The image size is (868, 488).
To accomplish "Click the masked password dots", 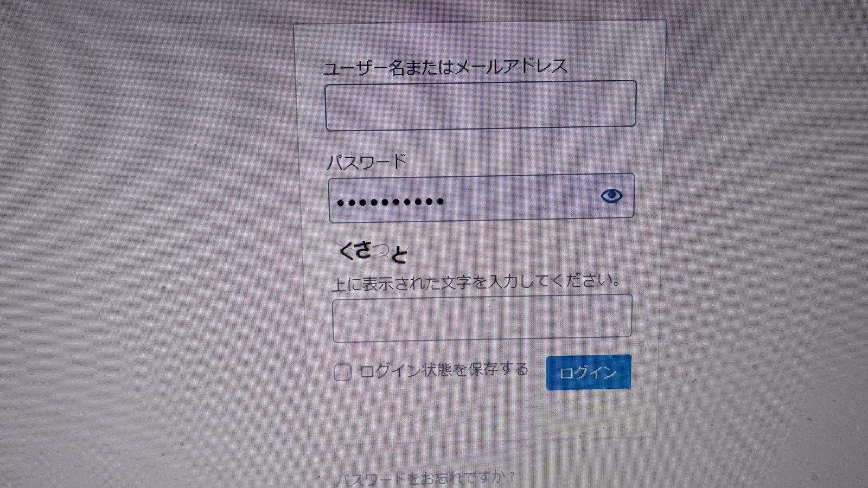I will click(x=390, y=202).
